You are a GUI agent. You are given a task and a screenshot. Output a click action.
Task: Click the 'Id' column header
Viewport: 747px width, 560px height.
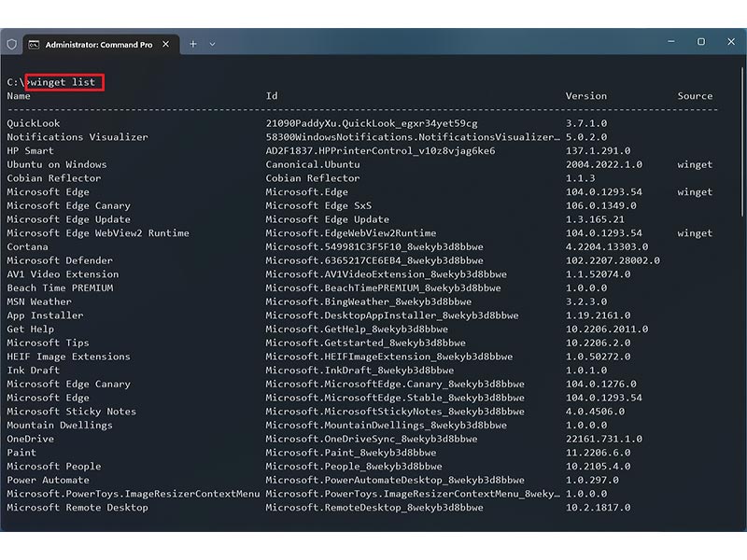(x=272, y=96)
